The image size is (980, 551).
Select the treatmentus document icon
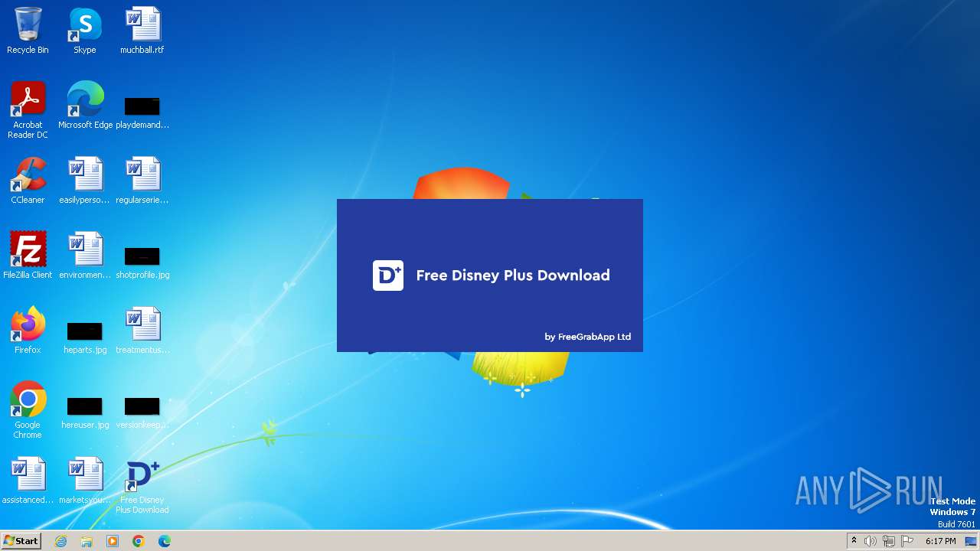[142, 331]
